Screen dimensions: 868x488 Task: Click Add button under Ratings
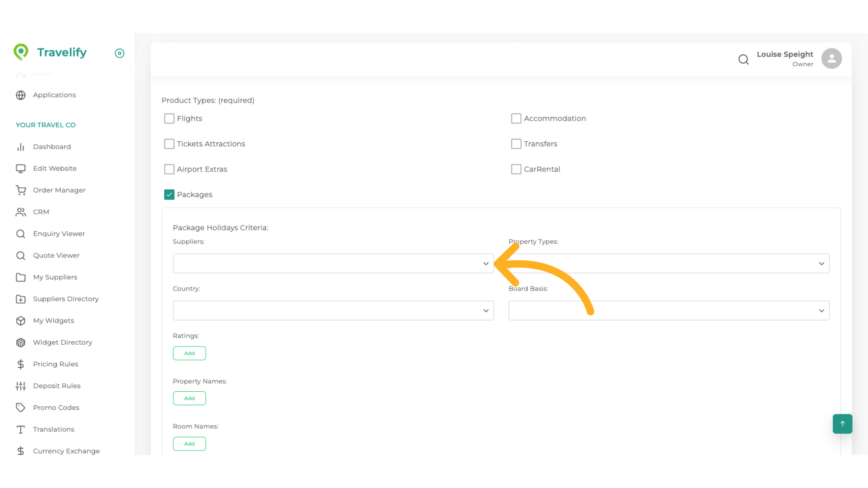click(x=189, y=353)
